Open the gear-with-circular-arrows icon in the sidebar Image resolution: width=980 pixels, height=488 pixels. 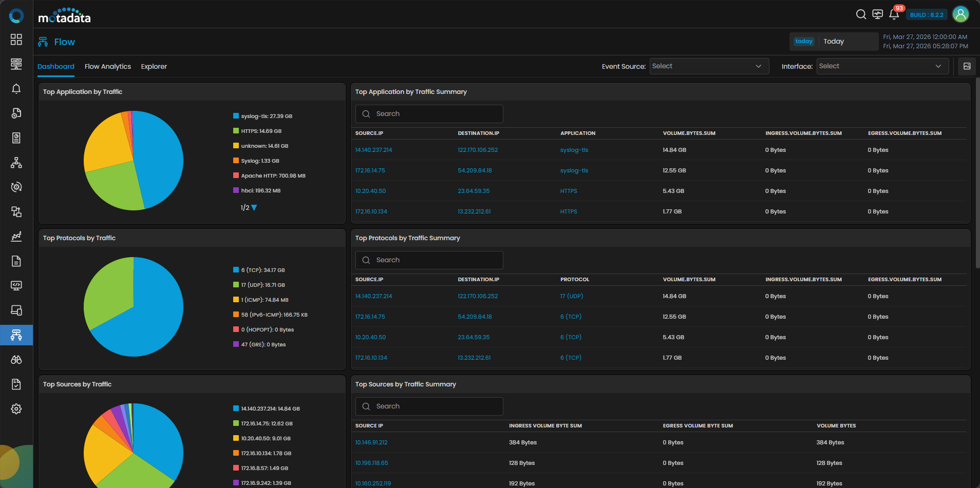pyautogui.click(x=16, y=187)
